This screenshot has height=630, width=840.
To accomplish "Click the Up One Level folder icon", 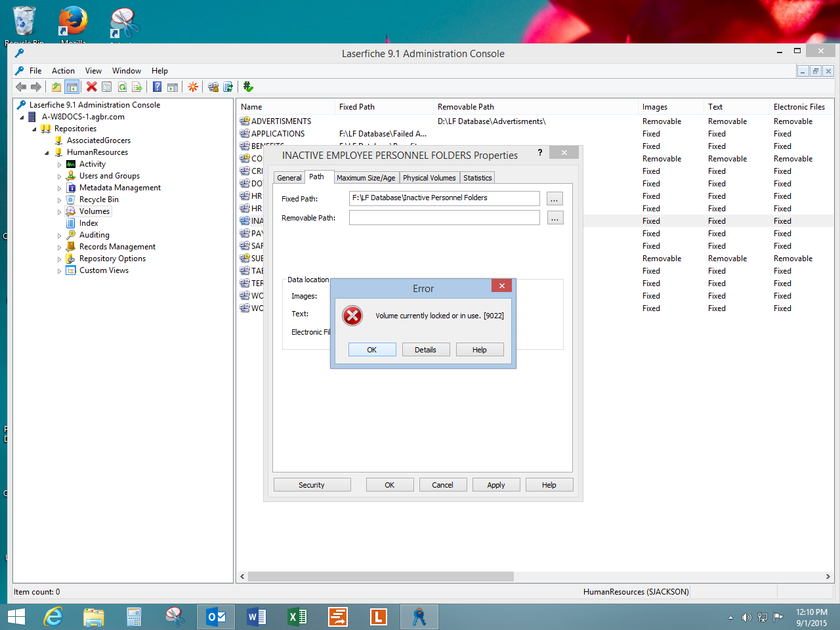I will (x=56, y=87).
